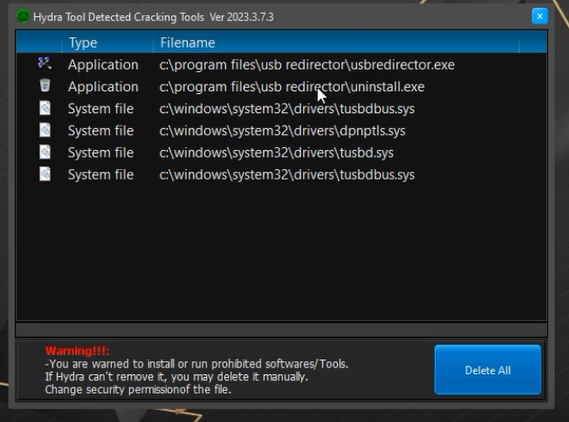This screenshot has height=422, width=569.
Task: Sort by the Type column header
Action: 107,42
